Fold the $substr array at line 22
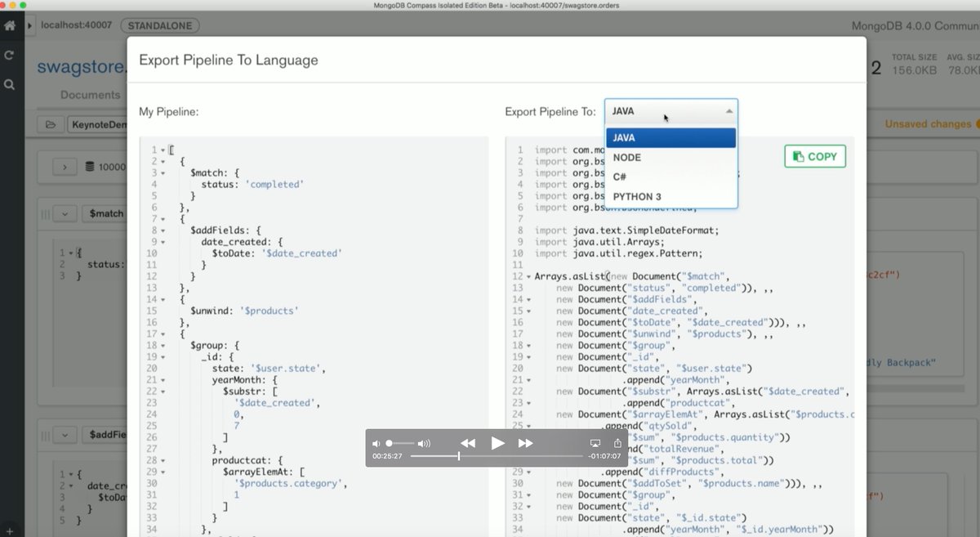This screenshot has width=980, height=537. pos(163,392)
